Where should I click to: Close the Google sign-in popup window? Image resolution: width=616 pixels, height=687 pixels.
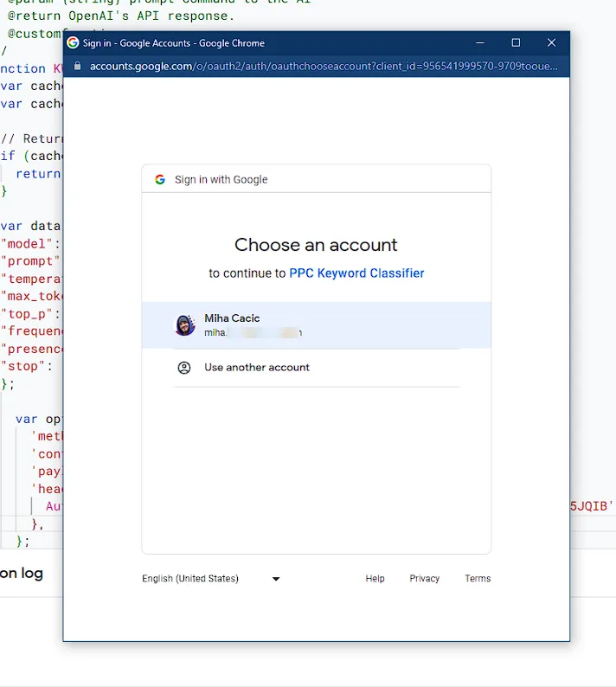(552, 42)
